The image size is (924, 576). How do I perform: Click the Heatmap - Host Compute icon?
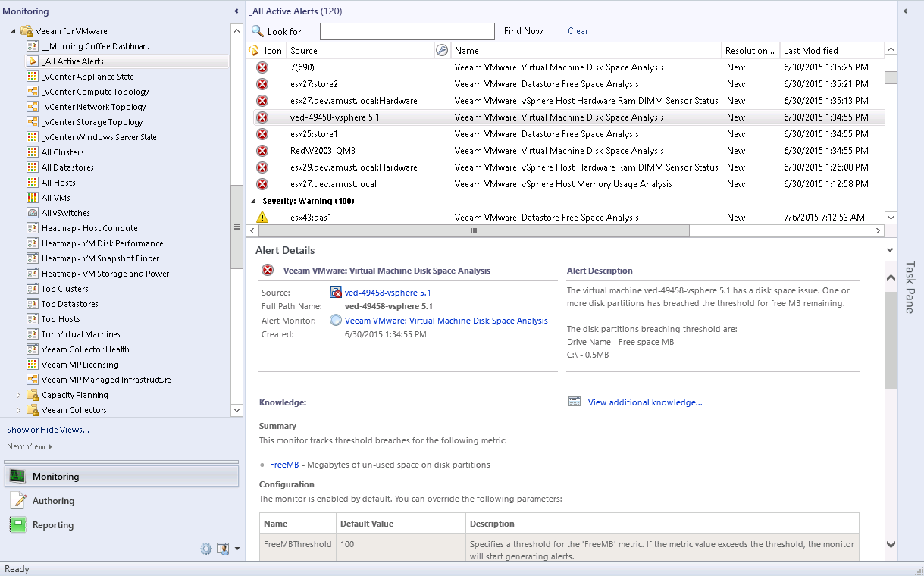(33, 228)
